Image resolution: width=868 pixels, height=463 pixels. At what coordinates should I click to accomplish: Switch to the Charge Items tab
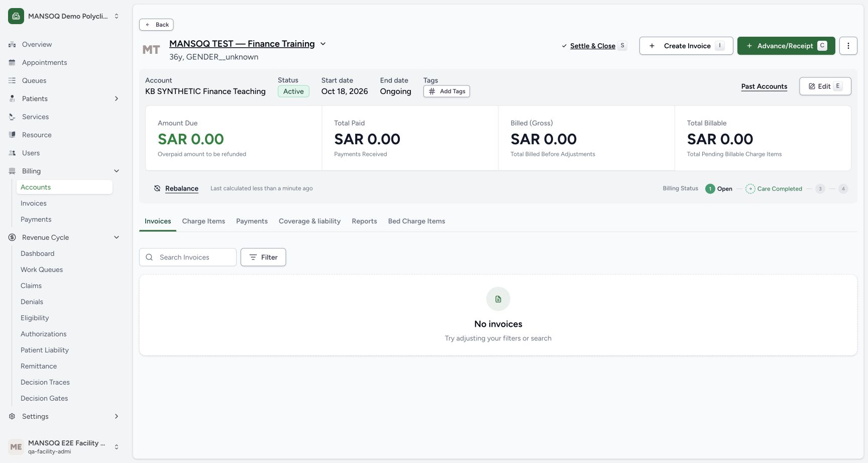coord(203,221)
